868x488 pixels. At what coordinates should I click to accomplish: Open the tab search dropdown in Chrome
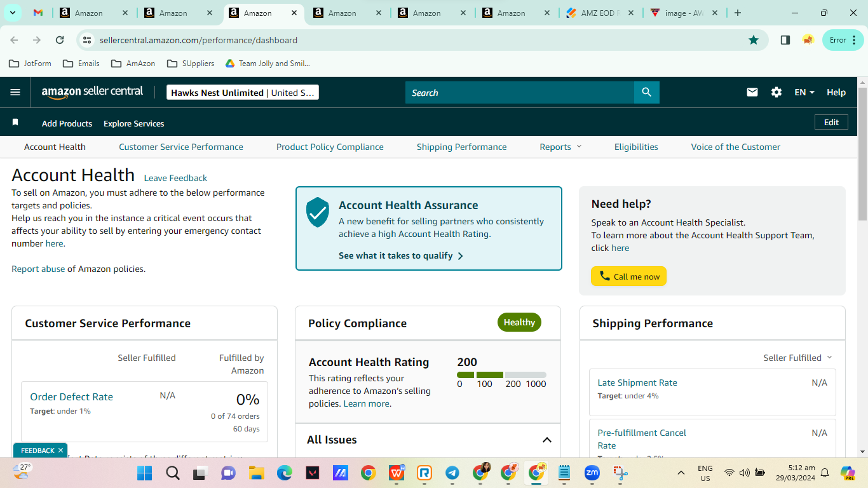point(13,13)
